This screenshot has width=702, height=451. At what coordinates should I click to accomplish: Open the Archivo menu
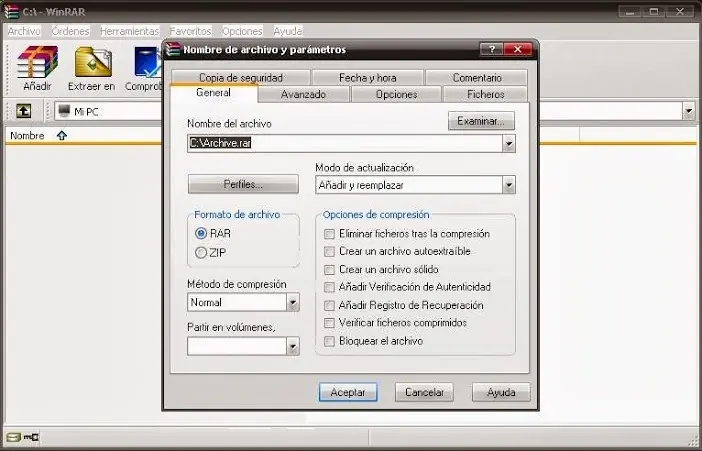(24, 31)
